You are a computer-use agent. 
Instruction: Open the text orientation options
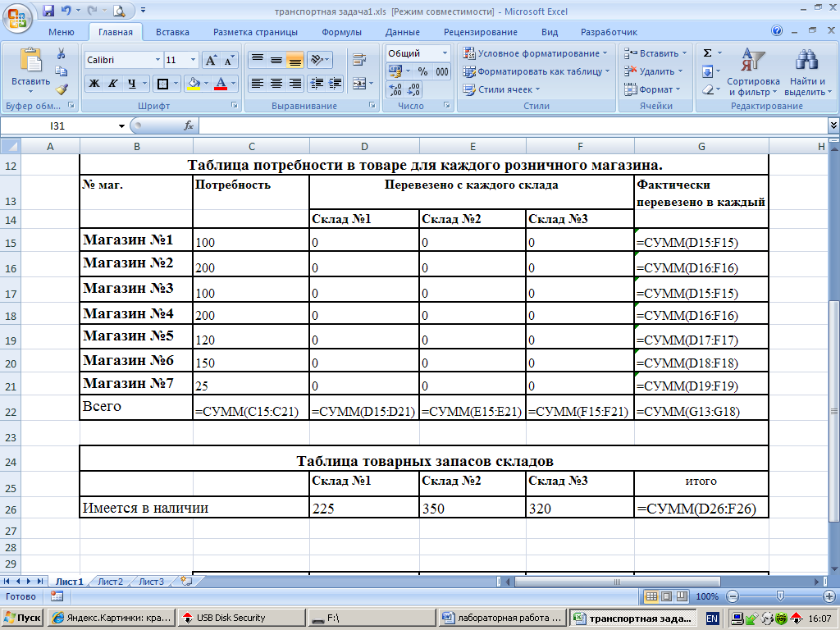(x=319, y=59)
